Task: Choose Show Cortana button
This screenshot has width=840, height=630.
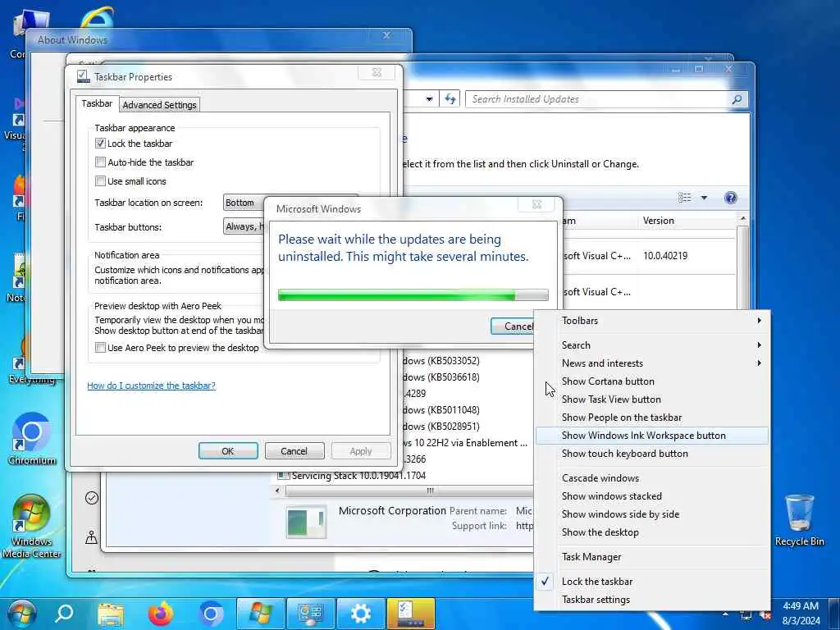Action: point(652,381)
